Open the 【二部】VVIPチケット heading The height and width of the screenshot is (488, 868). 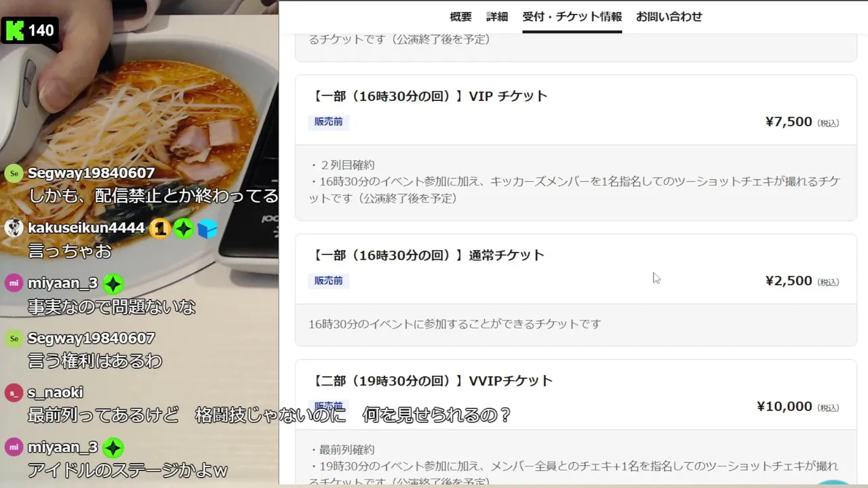click(x=431, y=381)
